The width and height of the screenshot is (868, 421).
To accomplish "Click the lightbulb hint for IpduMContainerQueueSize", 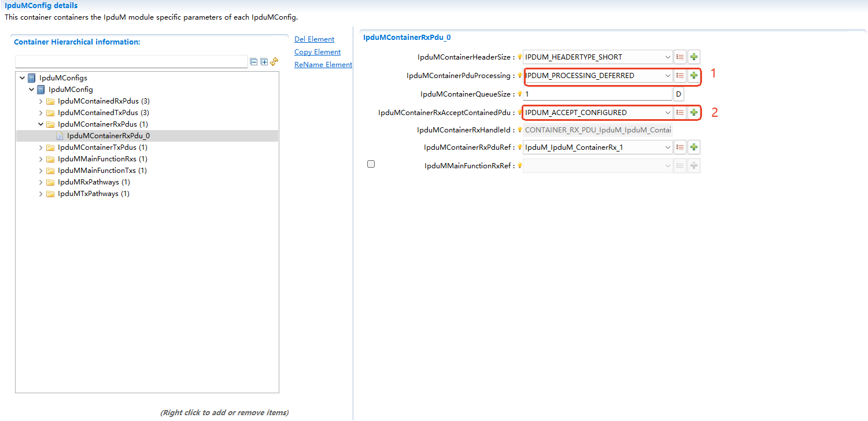I will [519, 94].
